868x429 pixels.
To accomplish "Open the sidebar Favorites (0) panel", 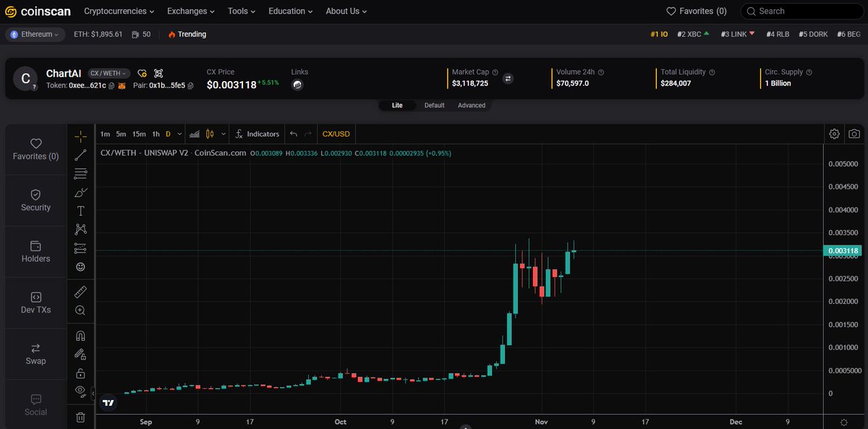I will click(x=35, y=149).
